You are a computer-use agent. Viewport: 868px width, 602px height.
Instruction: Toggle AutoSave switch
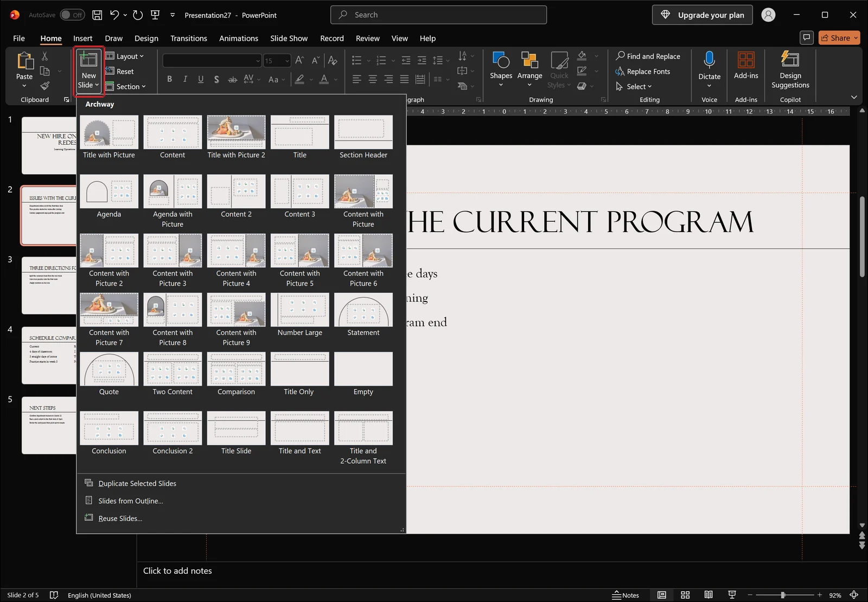72,15
